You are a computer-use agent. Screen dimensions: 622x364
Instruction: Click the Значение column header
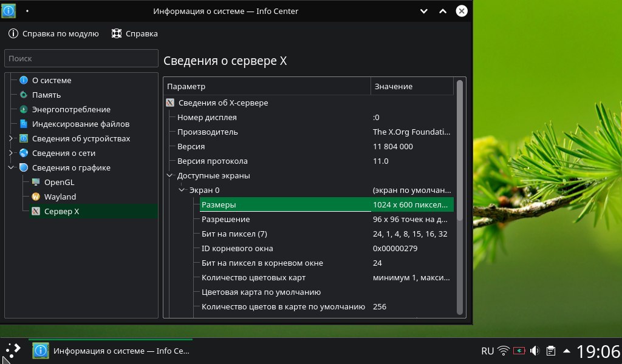tap(412, 86)
